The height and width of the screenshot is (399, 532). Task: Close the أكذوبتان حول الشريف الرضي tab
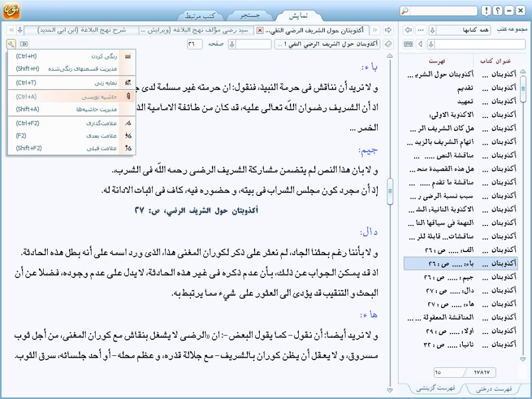260,31
